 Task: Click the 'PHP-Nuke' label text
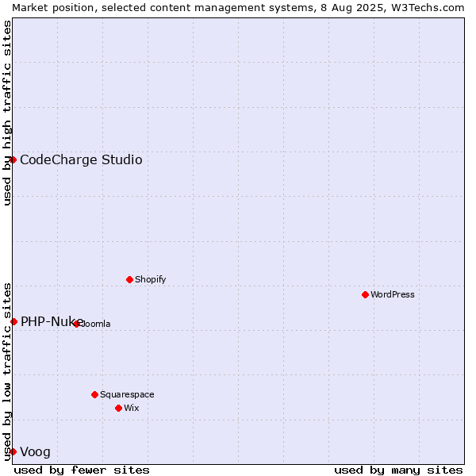[x=52, y=322]
